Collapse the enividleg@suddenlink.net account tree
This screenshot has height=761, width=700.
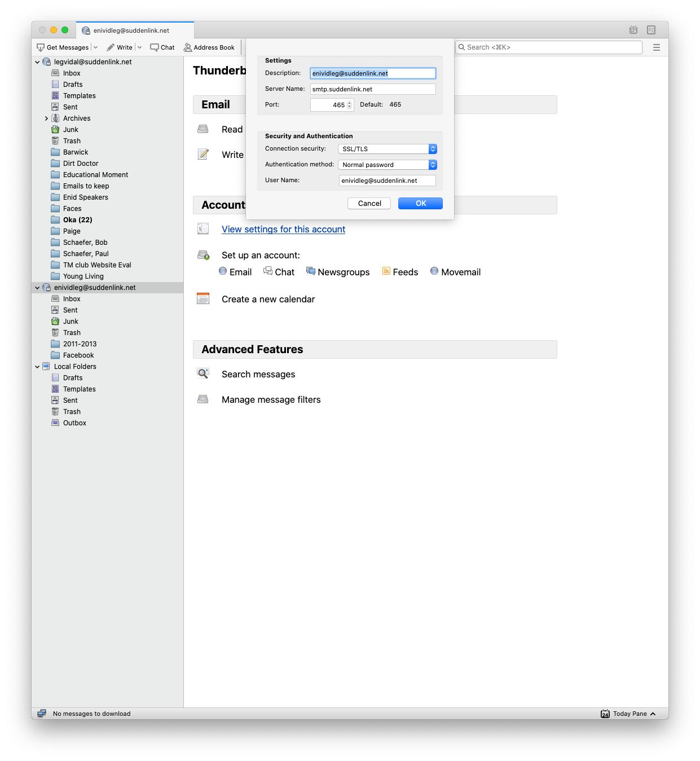[x=38, y=288]
